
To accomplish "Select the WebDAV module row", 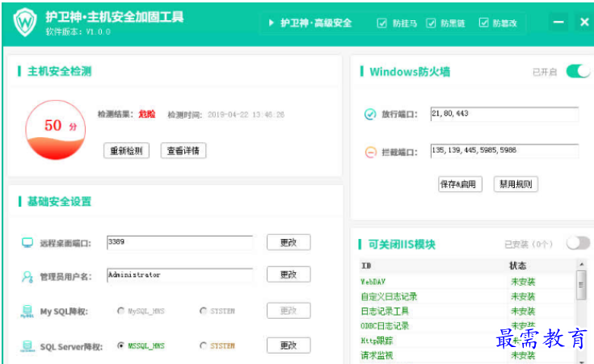I will coord(467,282).
